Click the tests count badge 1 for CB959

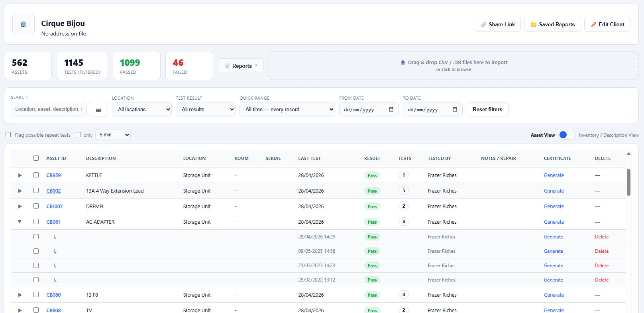coord(404,175)
